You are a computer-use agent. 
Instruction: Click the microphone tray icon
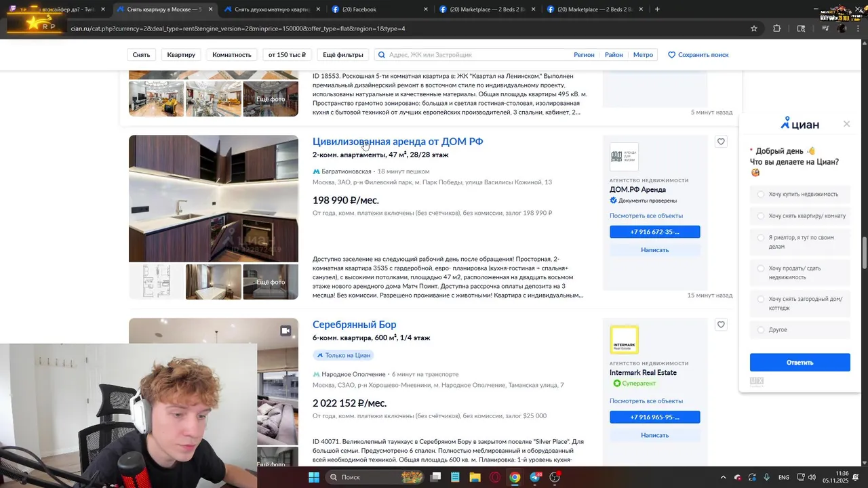pyautogui.click(x=766, y=477)
